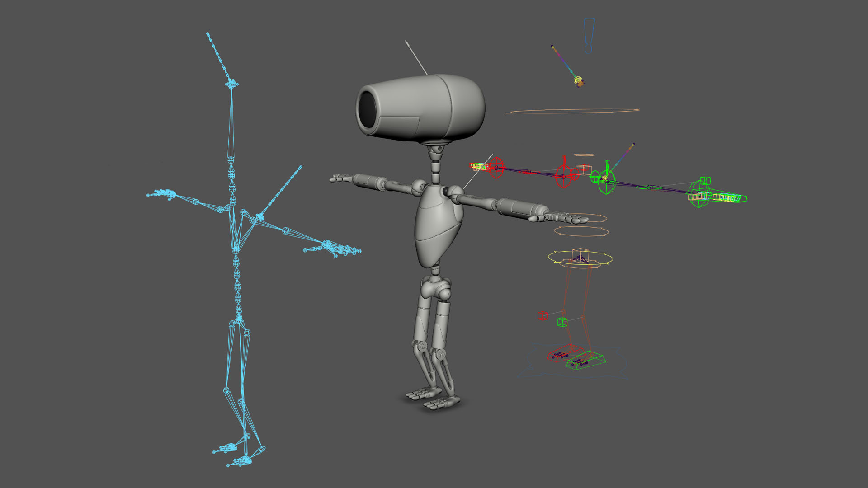Click the cyan skeleton's head joint cluster

pyautogui.click(x=232, y=84)
